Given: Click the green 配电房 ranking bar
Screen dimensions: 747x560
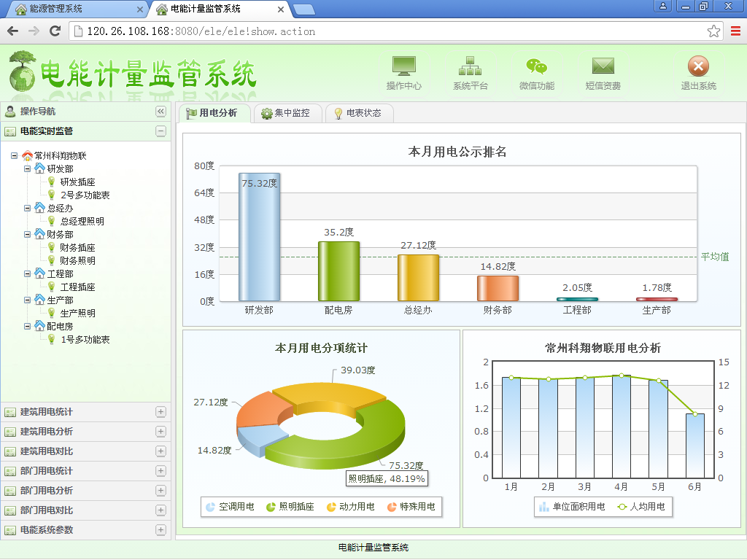Looking at the screenshot, I should click(338, 271).
